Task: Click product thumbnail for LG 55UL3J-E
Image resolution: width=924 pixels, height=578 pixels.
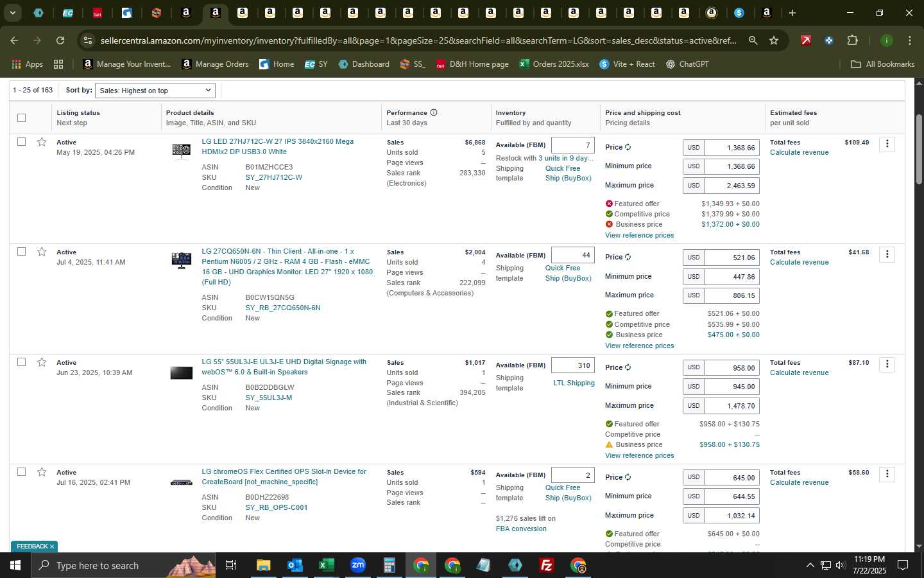Action: [x=181, y=372]
